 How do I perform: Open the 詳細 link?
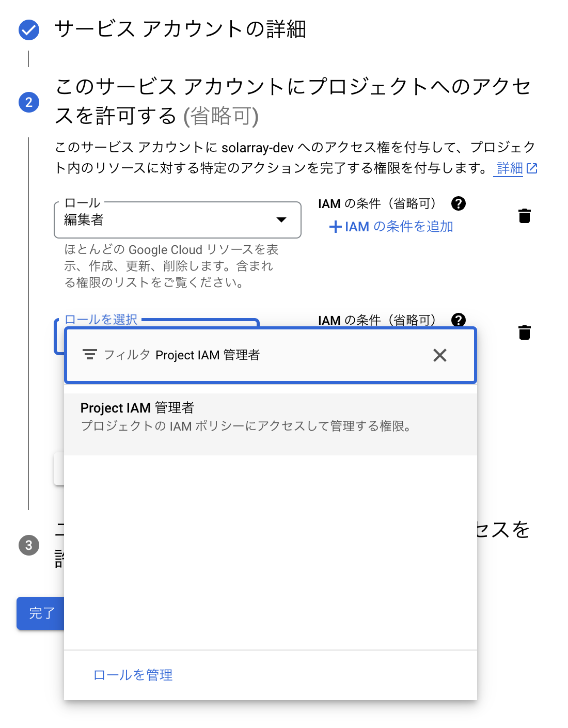[x=510, y=168]
